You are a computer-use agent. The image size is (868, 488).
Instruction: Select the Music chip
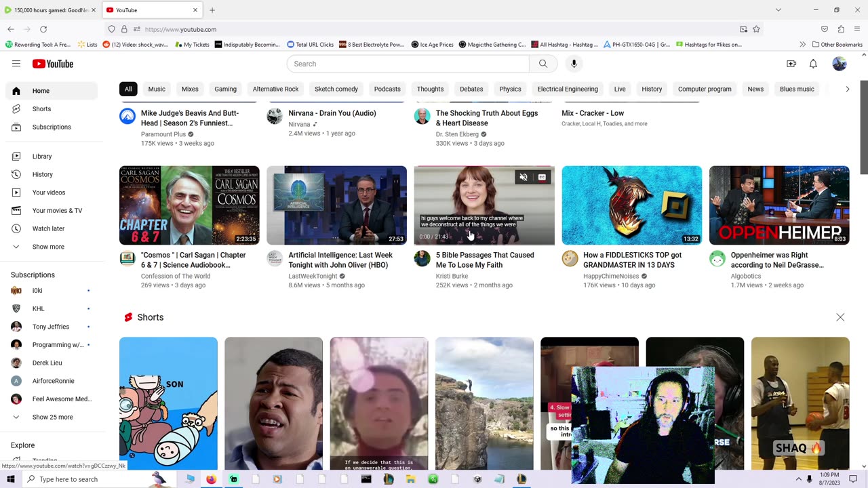point(157,89)
